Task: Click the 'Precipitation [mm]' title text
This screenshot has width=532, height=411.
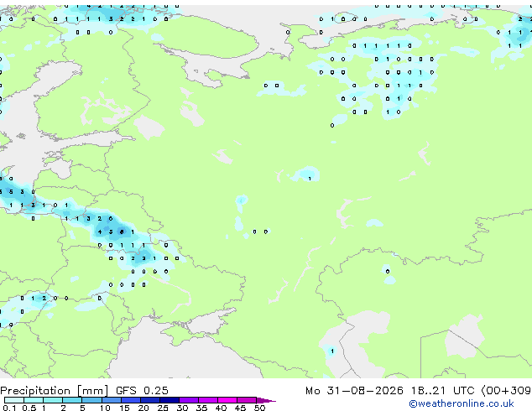Action: [x=55, y=391]
